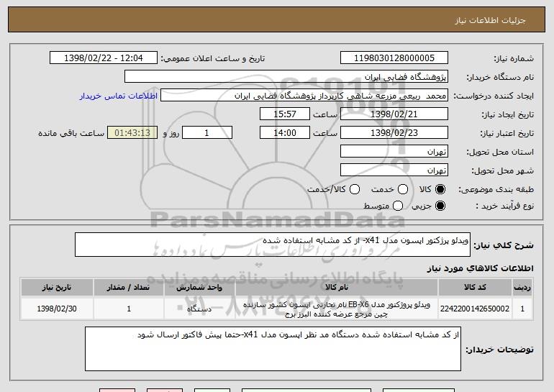Click the request creator field محمد ربیعی
The width and height of the screenshot is (554, 392).
[304, 96]
